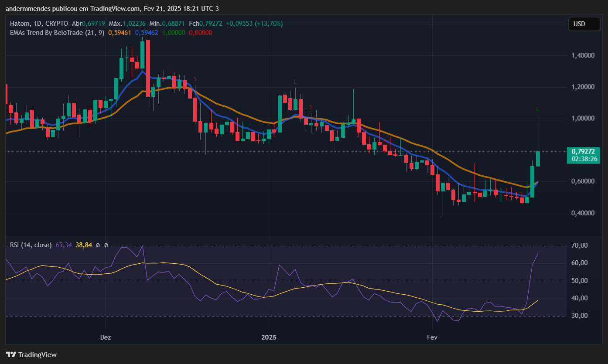Click the 40,00 RSI axis label
608x364 pixels.
pyautogui.click(x=579, y=298)
